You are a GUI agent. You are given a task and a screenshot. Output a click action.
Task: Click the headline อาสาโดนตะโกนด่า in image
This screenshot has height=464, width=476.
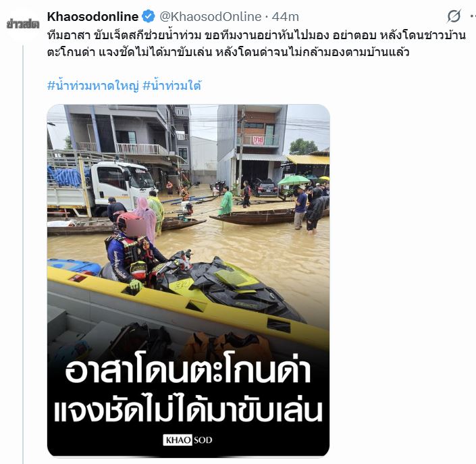coord(188,371)
